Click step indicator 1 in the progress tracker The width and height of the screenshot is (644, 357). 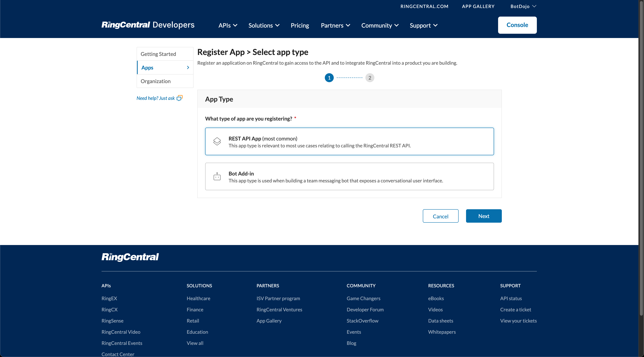point(329,78)
